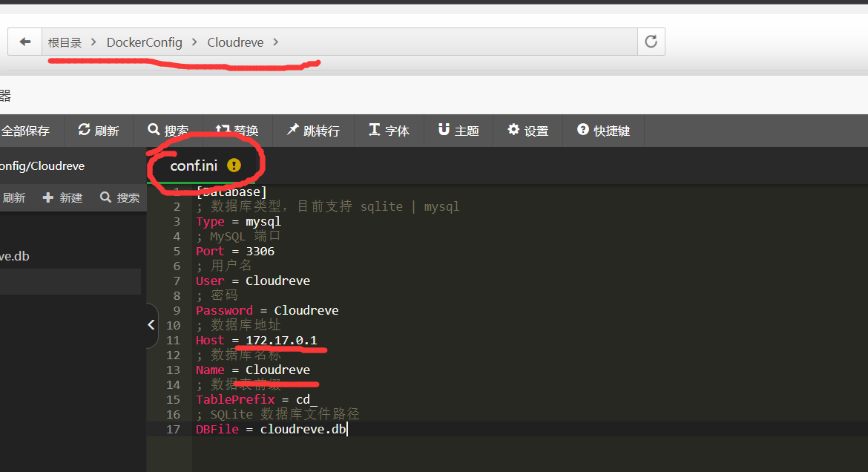Open the 主题 theme selector

458,131
